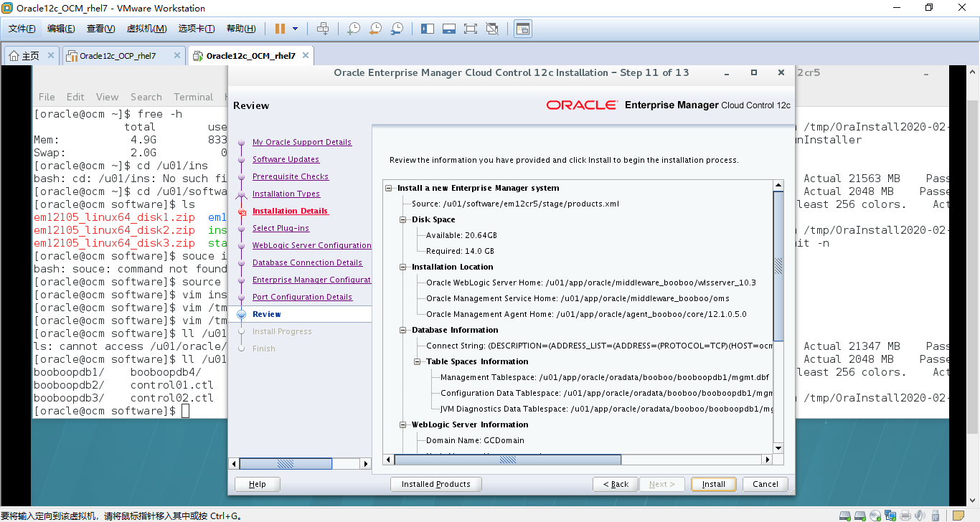Open the power options dropdown arrow

click(x=295, y=29)
